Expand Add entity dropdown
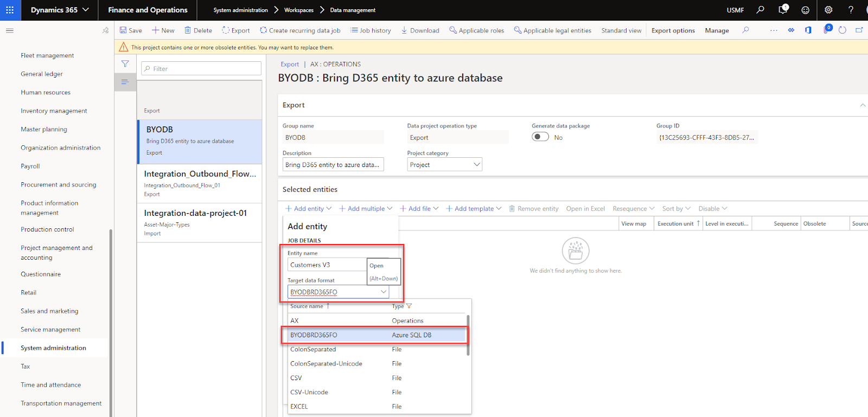This screenshot has width=868, height=417. point(308,209)
